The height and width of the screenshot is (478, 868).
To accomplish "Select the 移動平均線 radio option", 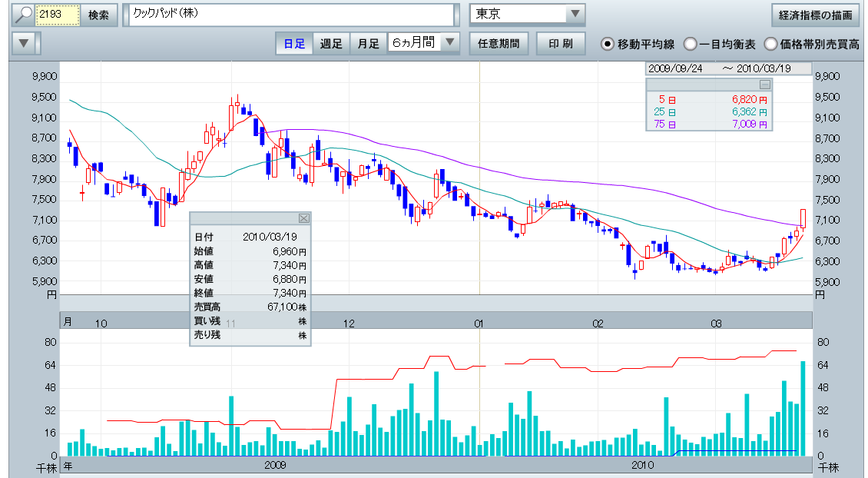I will (607, 44).
